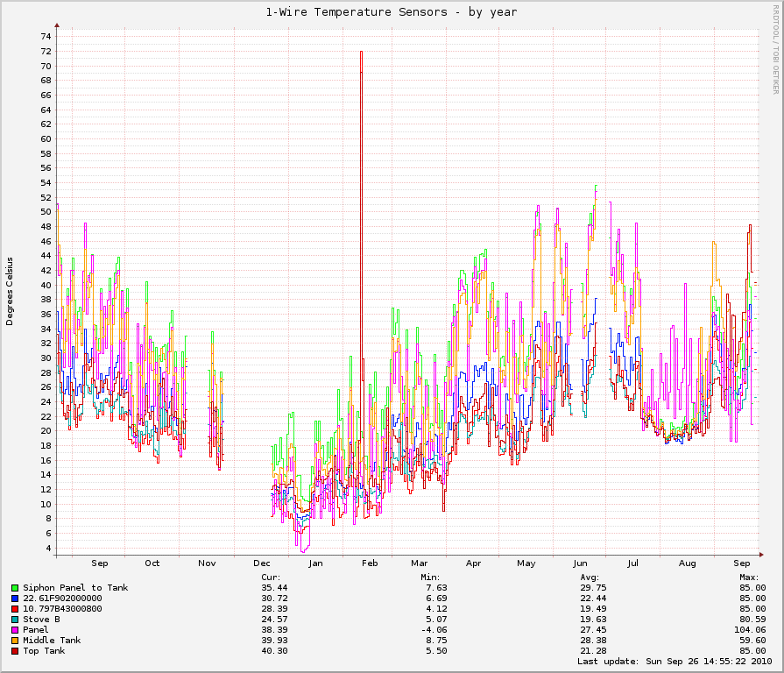Click the orange Middle Tank legend swatch

pos(15,641)
